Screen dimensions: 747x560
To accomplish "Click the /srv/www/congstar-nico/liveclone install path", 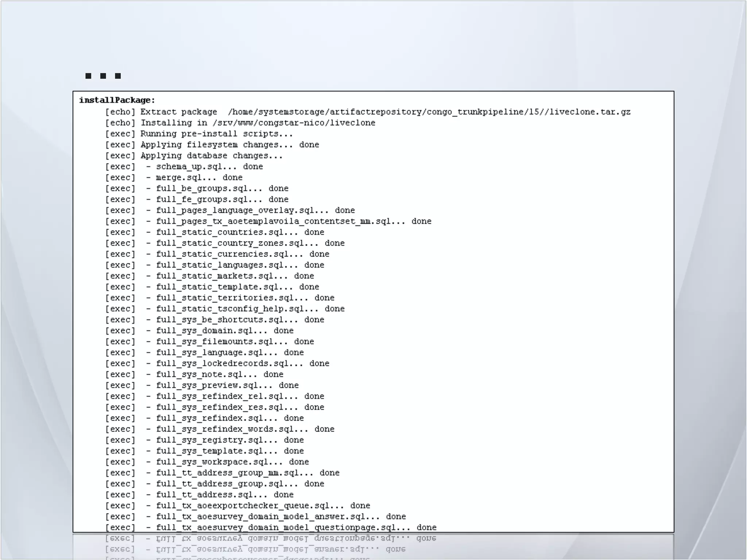I will coord(294,123).
